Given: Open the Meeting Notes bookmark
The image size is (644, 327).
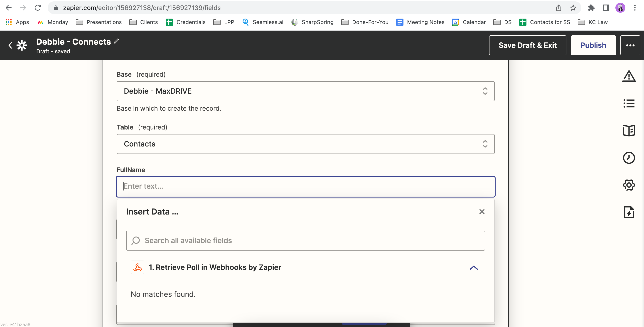Looking at the screenshot, I should click(420, 22).
